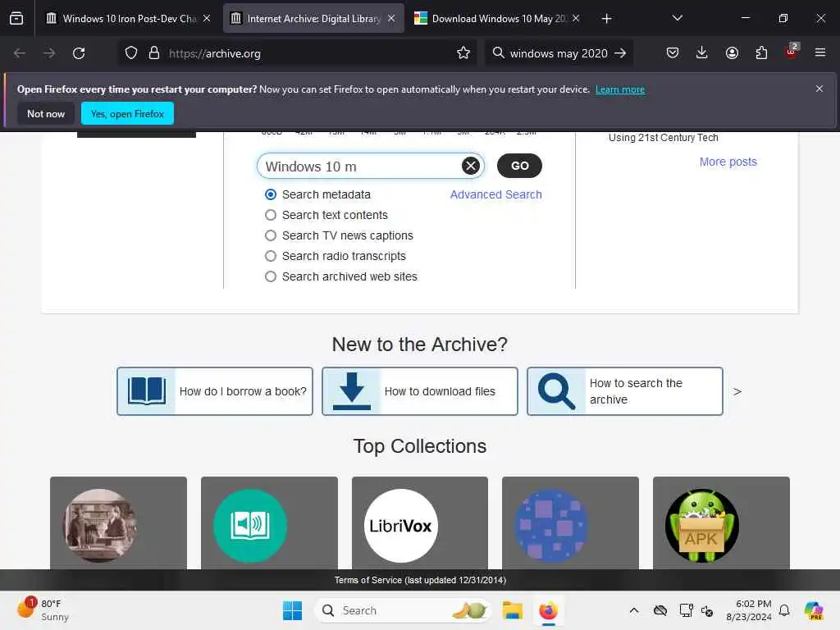The width and height of the screenshot is (840, 630).
Task: Go forward to next page
Action: (48, 53)
